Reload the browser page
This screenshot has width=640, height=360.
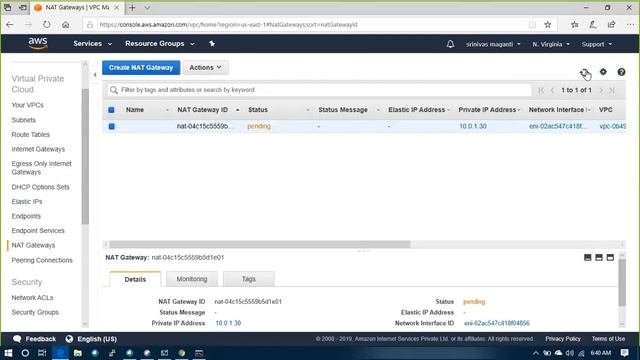coord(47,24)
